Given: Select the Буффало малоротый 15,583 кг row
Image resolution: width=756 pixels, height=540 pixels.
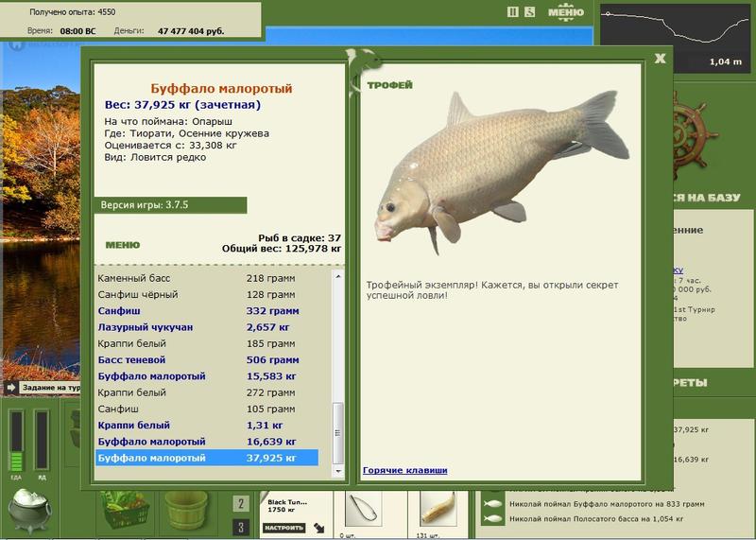Looking at the screenshot, I should tap(207, 376).
